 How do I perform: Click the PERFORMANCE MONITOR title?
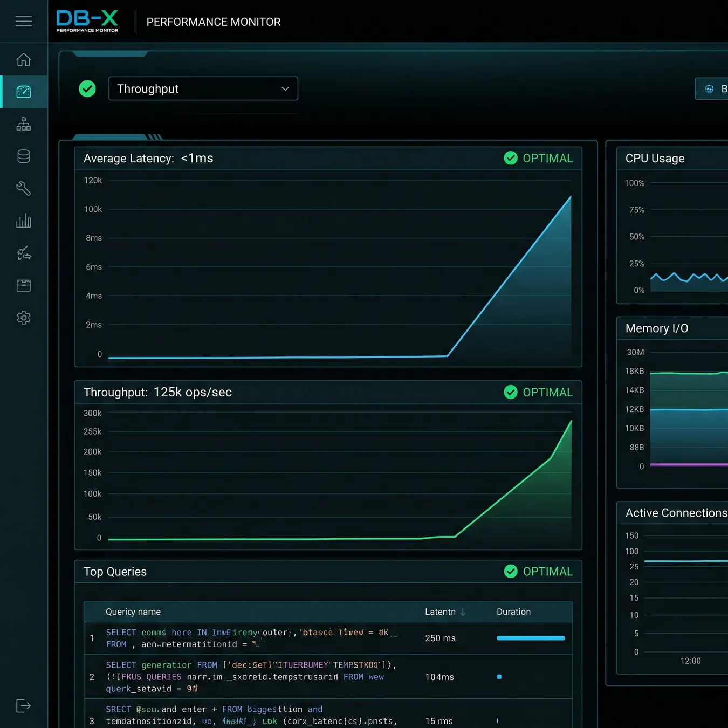point(214,22)
